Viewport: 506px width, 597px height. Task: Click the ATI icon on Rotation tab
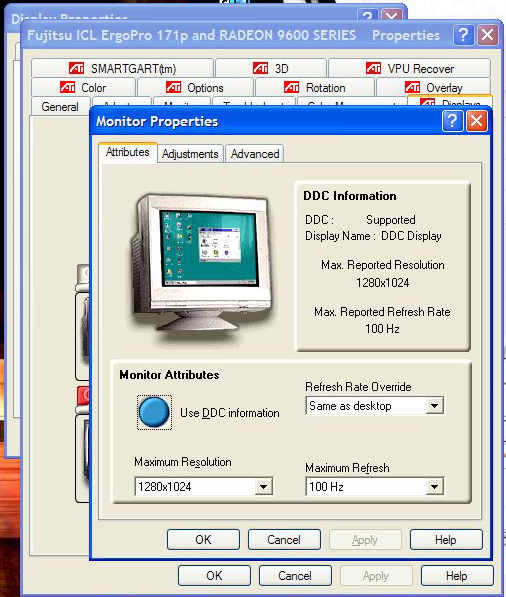(x=292, y=87)
